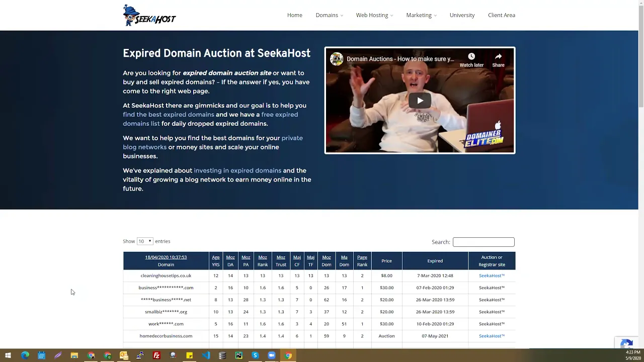Follow 'find the best expired domains' link

point(169,115)
